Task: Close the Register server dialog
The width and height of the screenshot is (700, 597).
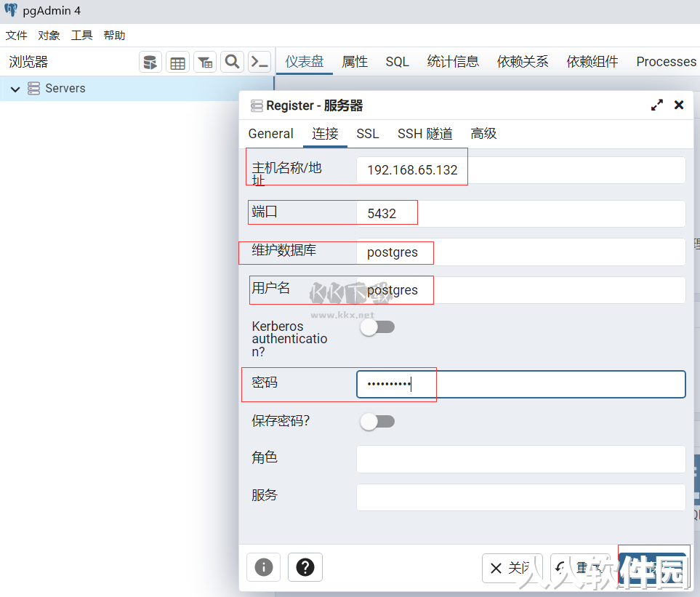Action: (x=679, y=105)
